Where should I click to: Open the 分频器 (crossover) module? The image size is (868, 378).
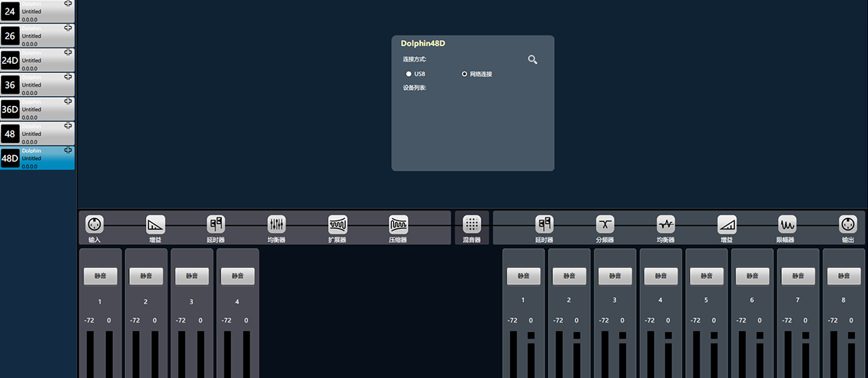tap(605, 224)
